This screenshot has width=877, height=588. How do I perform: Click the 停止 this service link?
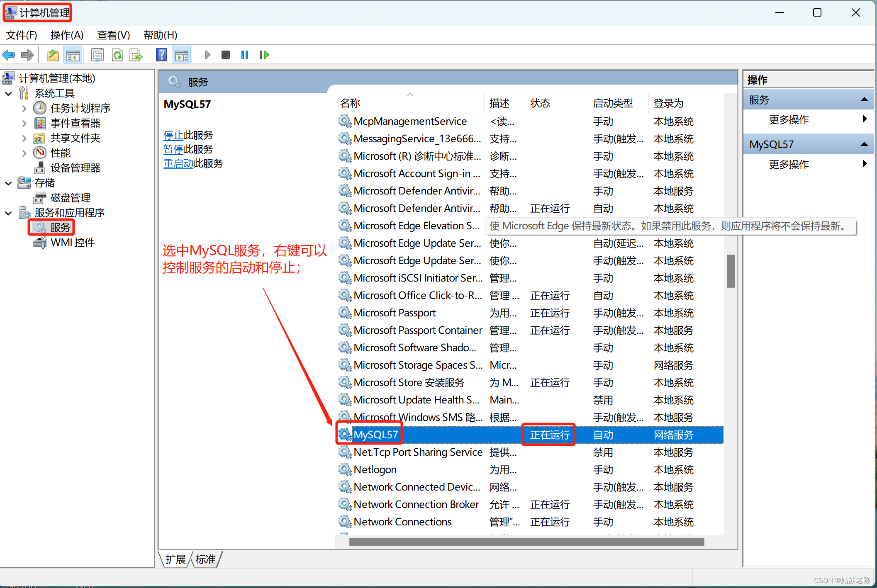(x=173, y=135)
